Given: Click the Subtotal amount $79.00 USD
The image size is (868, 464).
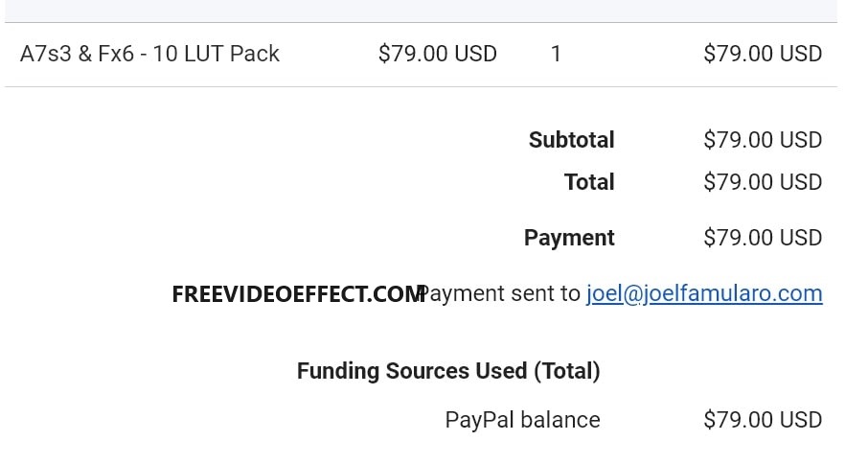Looking at the screenshot, I should click(x=762, y=140).
